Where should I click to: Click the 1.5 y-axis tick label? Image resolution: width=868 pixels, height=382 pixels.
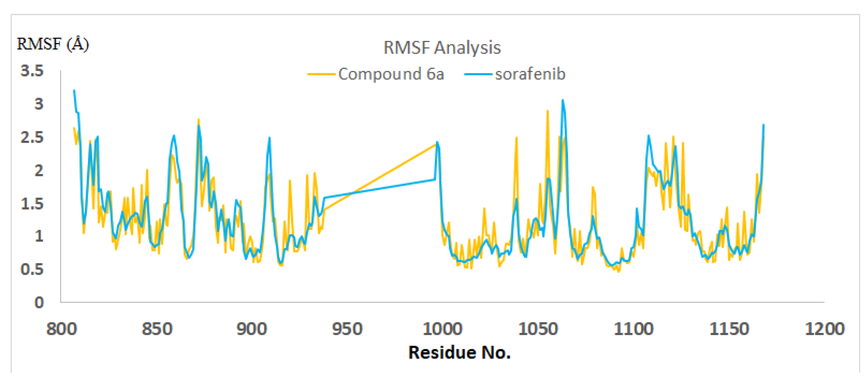point(32,204)
